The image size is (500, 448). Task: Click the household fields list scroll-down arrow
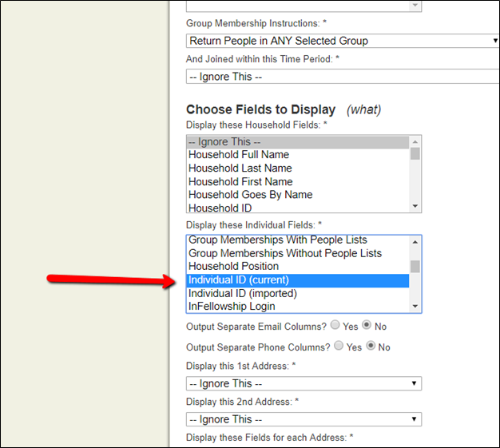pyautogui.click(x=415, y=206)
